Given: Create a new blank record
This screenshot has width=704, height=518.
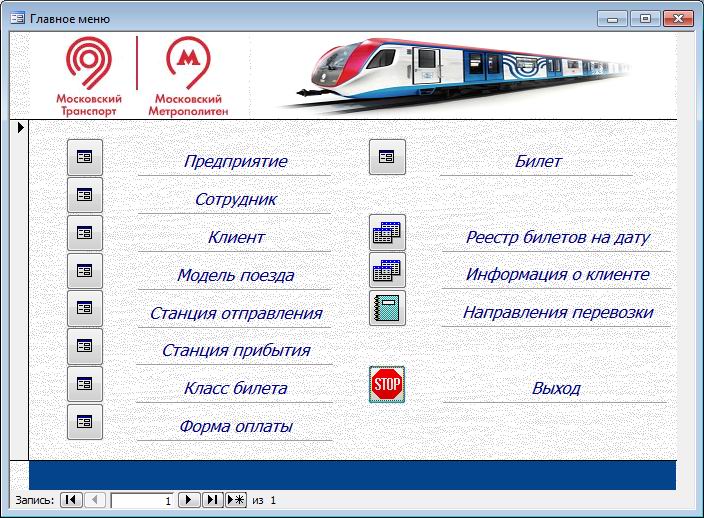Looking at the screenshot, I should tap(236, 500).
